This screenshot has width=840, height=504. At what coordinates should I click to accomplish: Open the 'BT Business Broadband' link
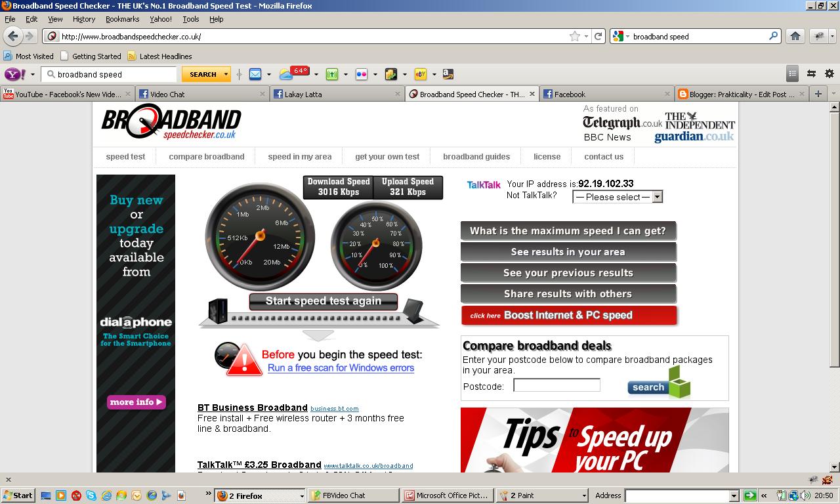(x=253, y=408)
